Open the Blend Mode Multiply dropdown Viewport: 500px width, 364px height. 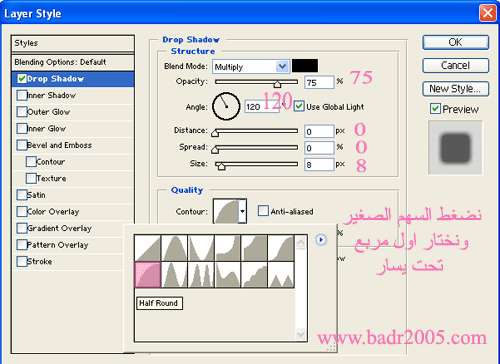250,67
